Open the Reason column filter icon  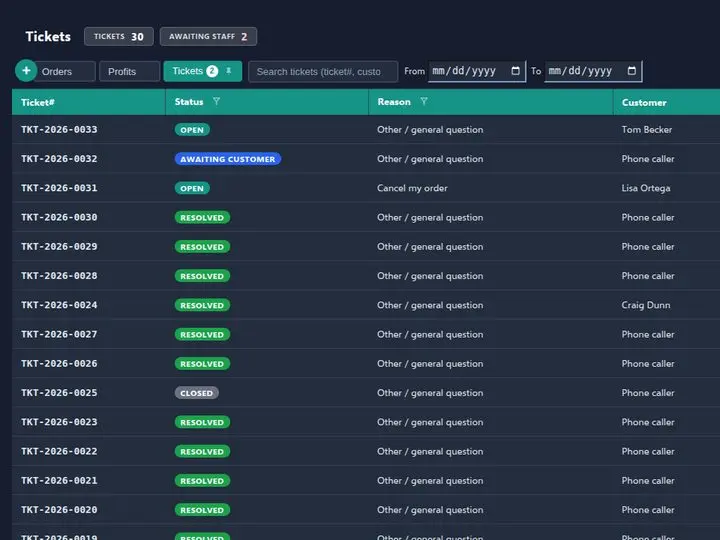(x=424, y=101)
